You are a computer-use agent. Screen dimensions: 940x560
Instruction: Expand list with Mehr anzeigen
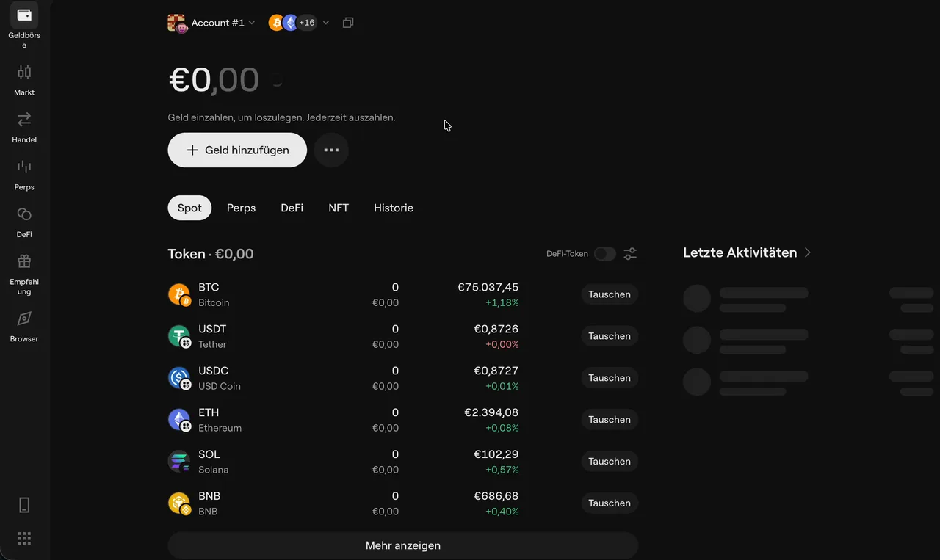403,546
